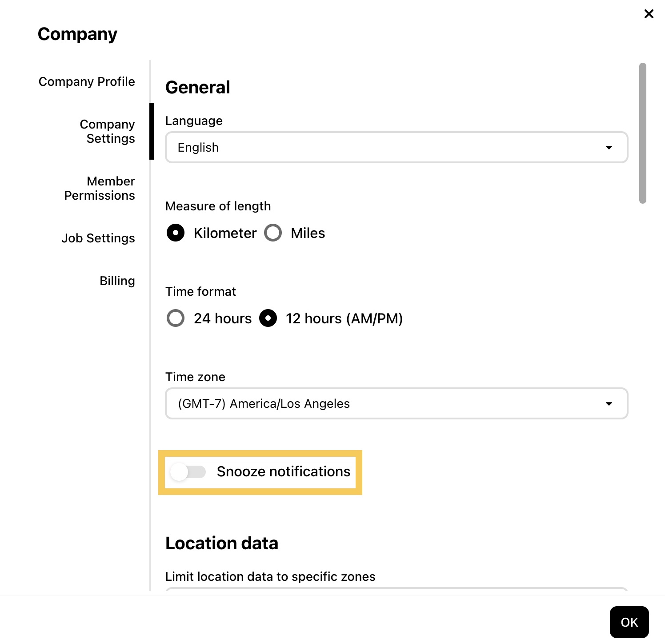Open the Billing tab

[117, 281]
